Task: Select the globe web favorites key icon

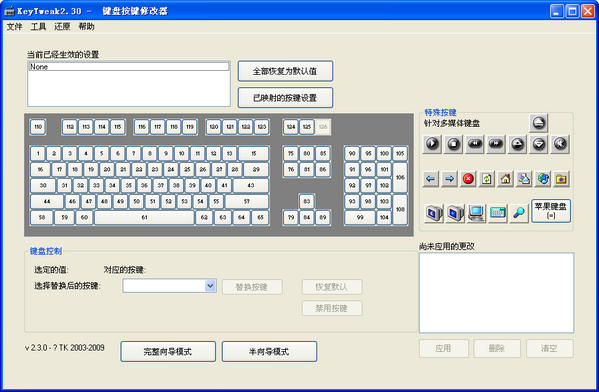Action: (543, 179)
